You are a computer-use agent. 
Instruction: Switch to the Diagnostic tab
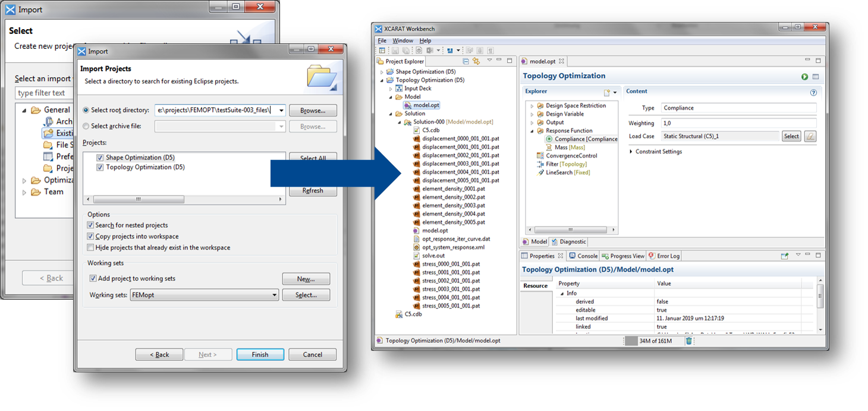click(x=569, y=242)
